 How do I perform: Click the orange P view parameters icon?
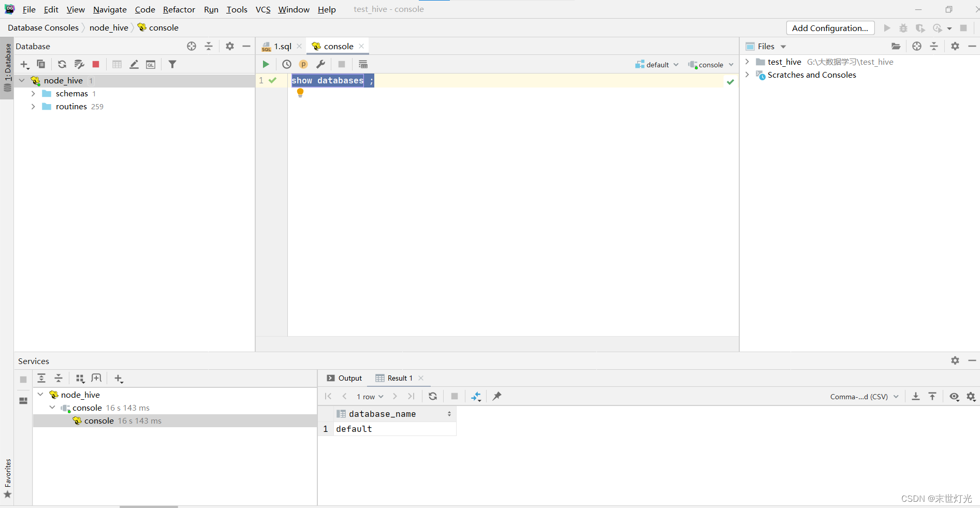(x=303, y=64)
